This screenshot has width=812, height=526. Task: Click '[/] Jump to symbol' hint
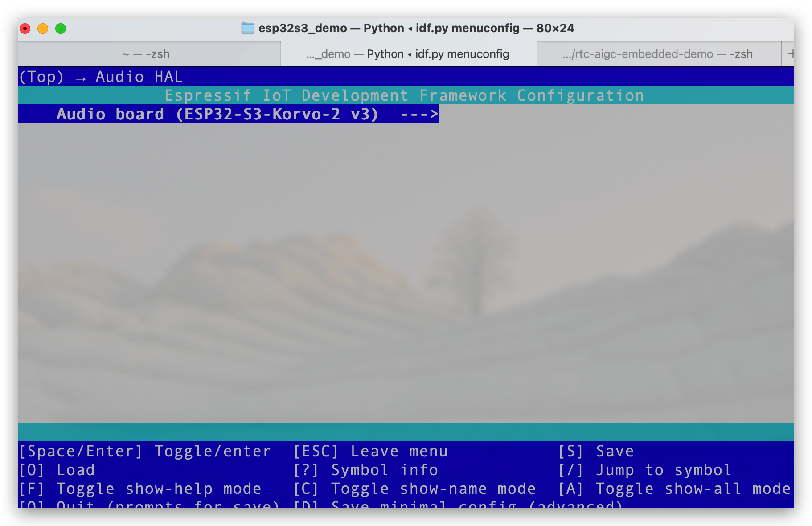pyautogui.click(x=644, y=470)
